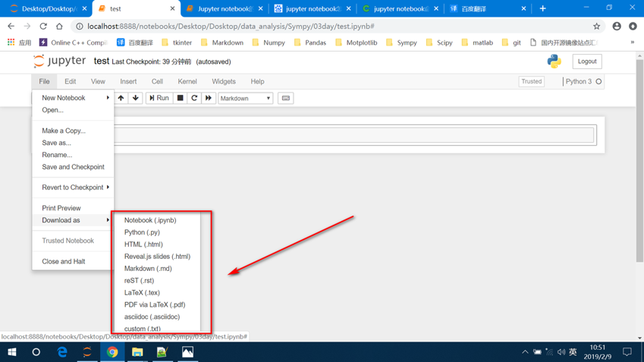Open the command palette keyboard icon
This screenshot has height=362, width=644.
[x=286, y=98]
